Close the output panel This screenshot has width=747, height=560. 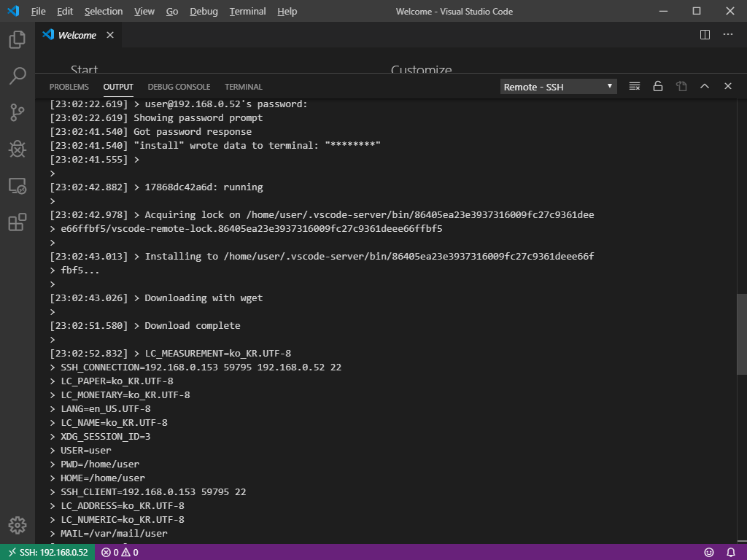pos(727,86)
